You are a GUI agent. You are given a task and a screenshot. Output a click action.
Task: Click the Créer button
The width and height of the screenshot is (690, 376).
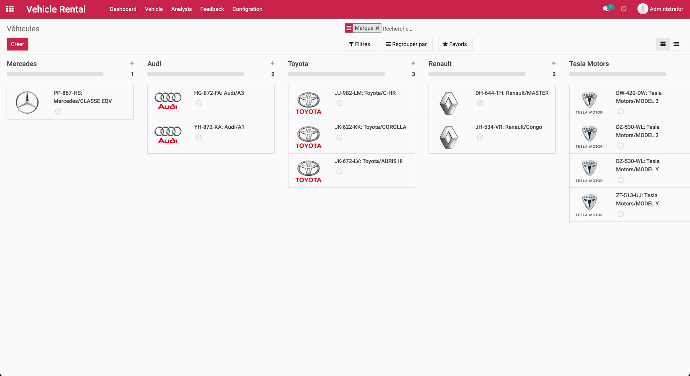(17, 44)
